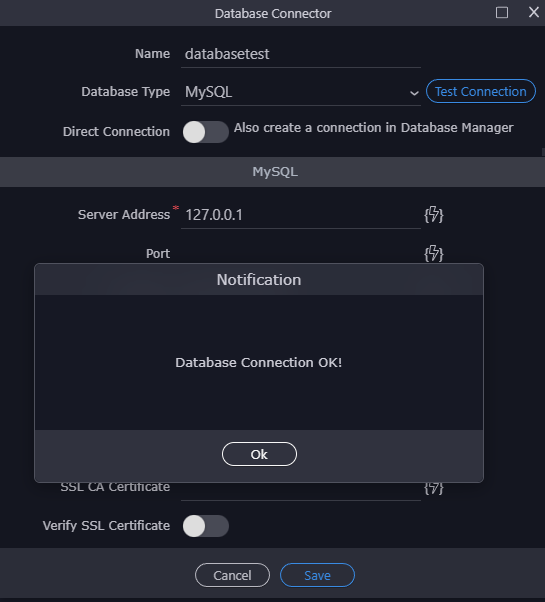Viewport: 545px width, 602px height.
Task: Collapse the MySQL section header
Action: (x=272, y=172)
